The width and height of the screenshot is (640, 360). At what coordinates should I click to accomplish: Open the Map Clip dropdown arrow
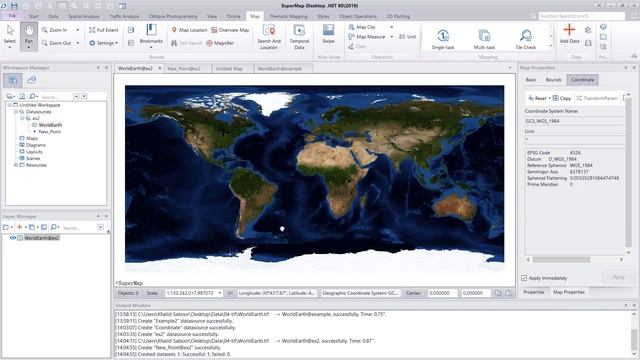[392, 27]
